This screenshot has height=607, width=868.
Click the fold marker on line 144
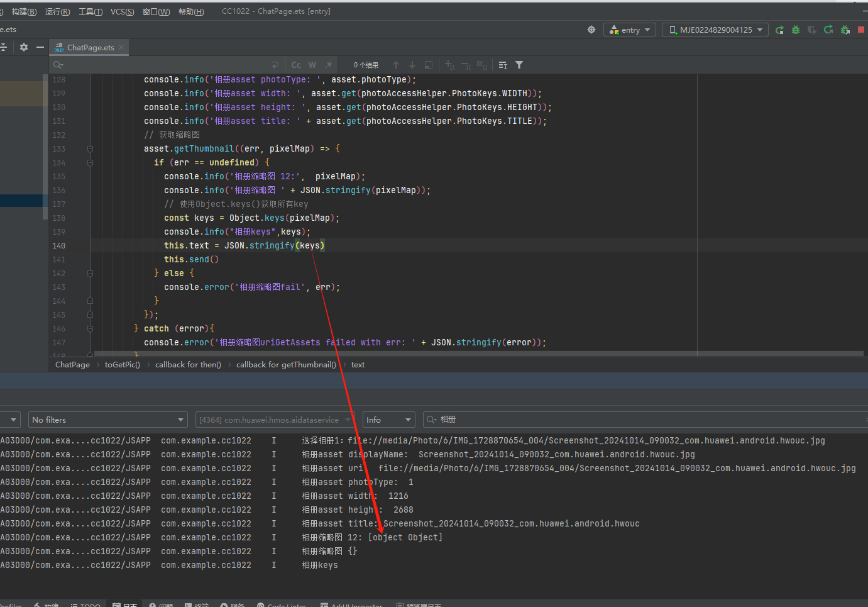pyautogui.click(x=90, y=301)
